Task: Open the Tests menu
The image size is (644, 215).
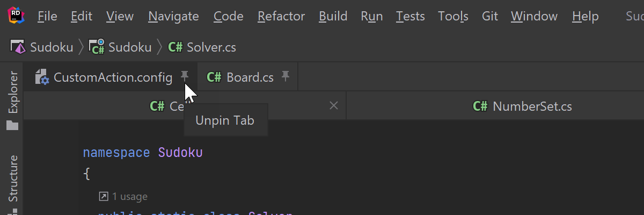Action: [411, 16]
